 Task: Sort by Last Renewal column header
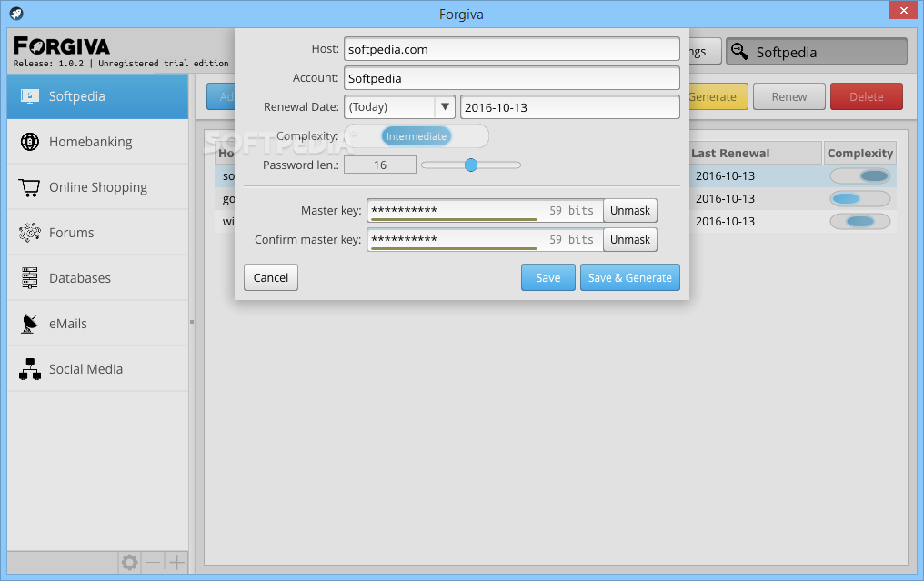click(x=756, y=153)
